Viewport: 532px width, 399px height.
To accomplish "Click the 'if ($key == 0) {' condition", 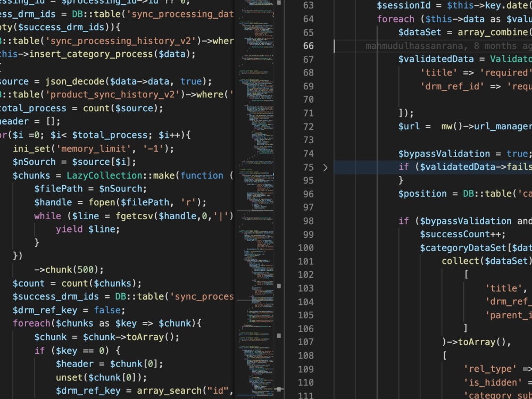I will [x=77, y=351].
